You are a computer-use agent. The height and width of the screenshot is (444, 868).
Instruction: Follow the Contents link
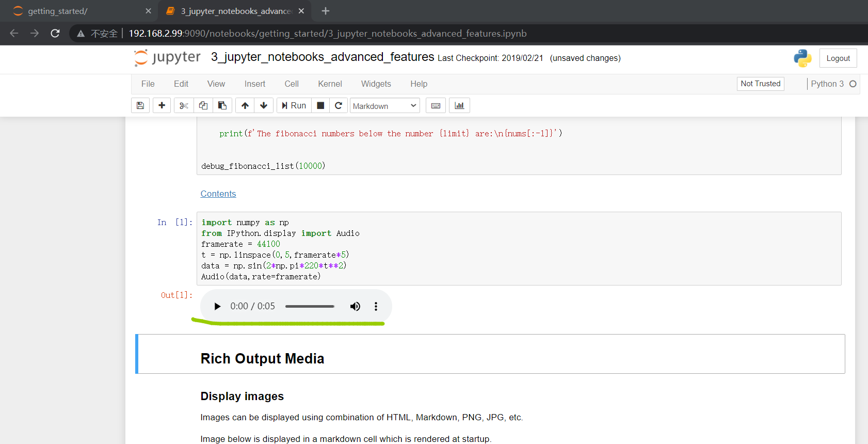tap(218, 194)
